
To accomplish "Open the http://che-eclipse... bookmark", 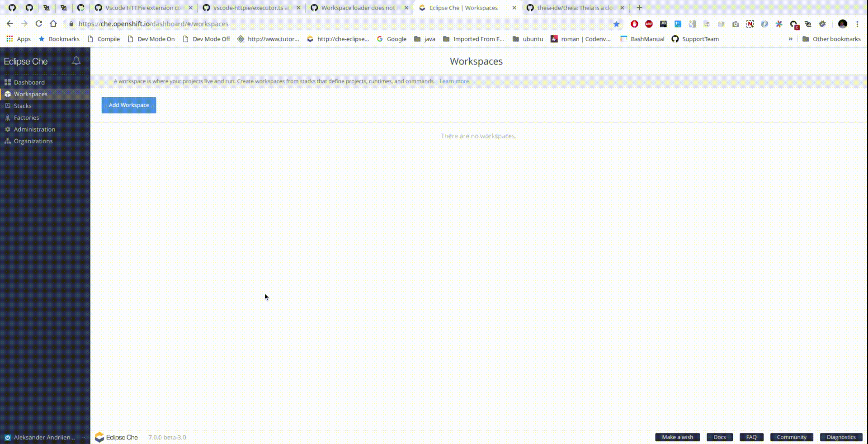I will (x=338, y=39).
